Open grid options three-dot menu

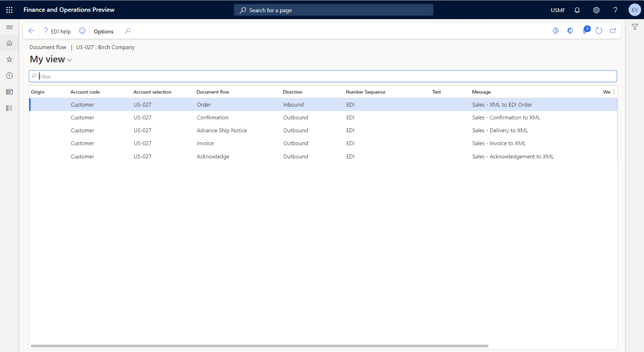(614, 92)
